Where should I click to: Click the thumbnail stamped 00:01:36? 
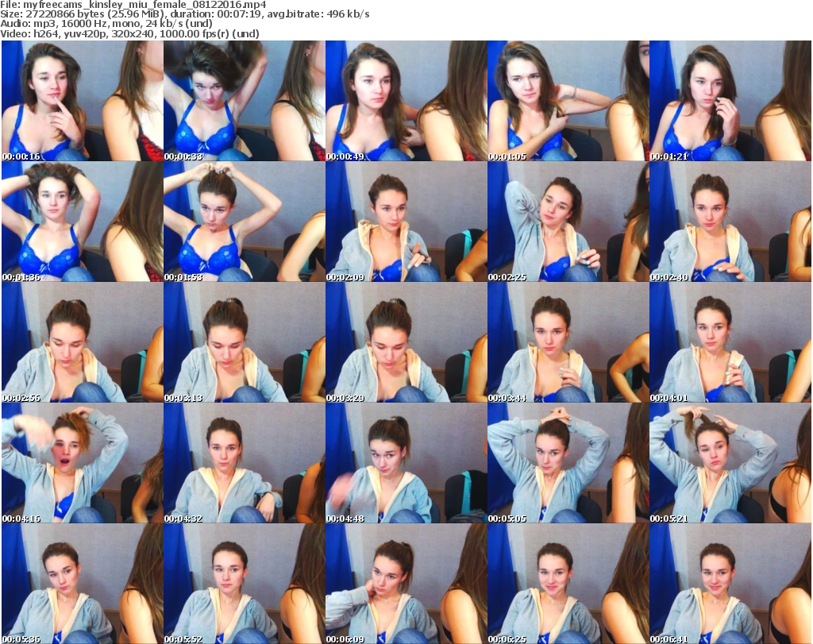pyautogui.click(x=83, y=222)
